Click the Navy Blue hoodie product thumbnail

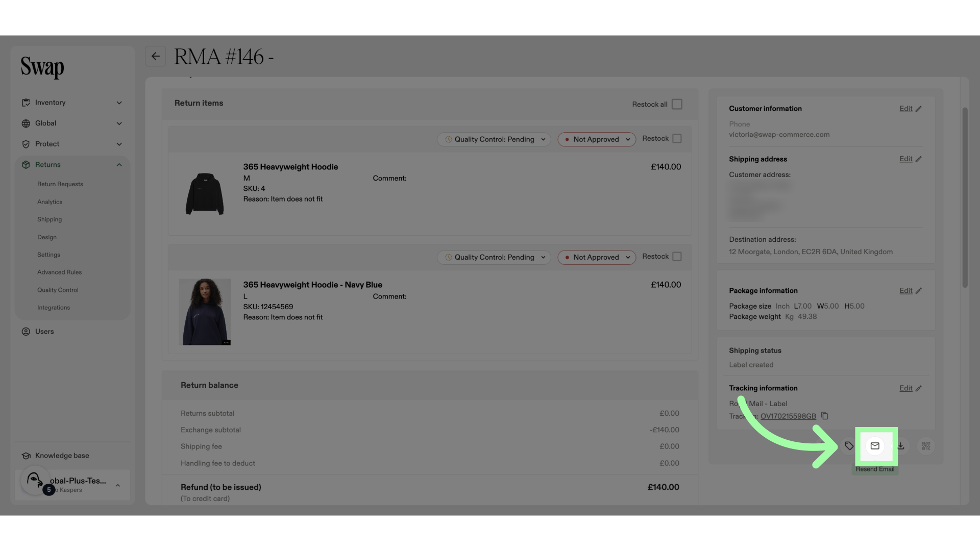[x=205, y=312]
